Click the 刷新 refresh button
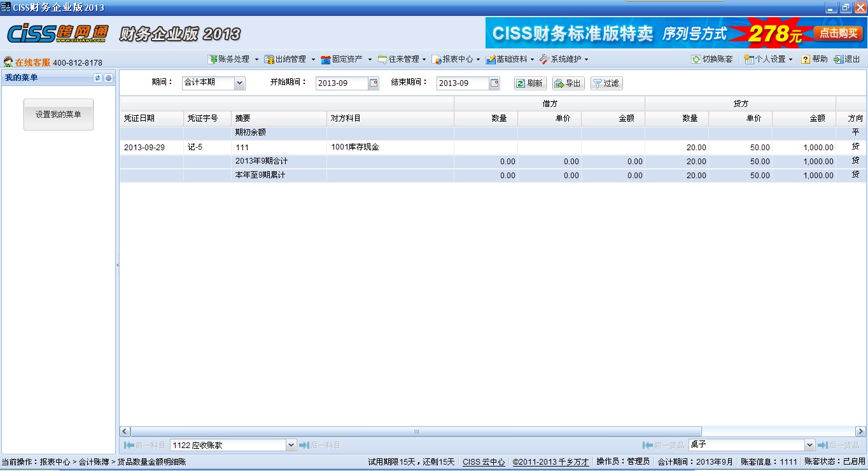The height and width of the screenshot is (471, 868). [x=530, y=83]
